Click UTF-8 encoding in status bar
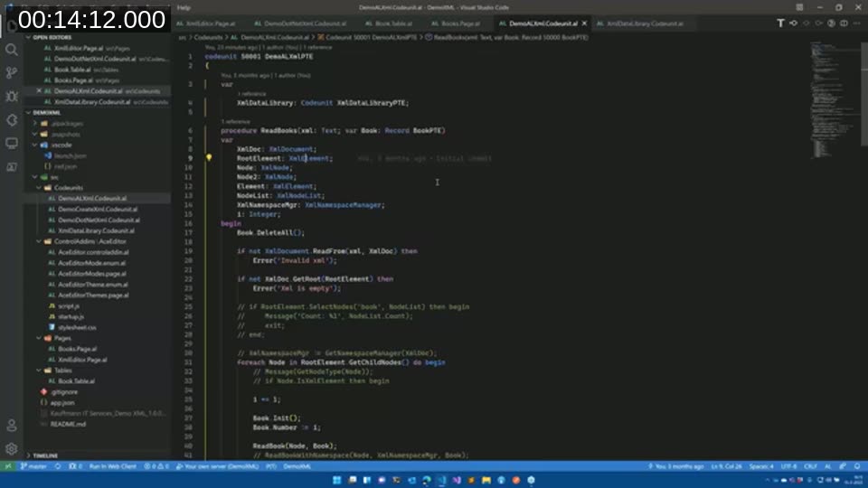This screenshot has height=488, width=868. click(x=788, y=466)
